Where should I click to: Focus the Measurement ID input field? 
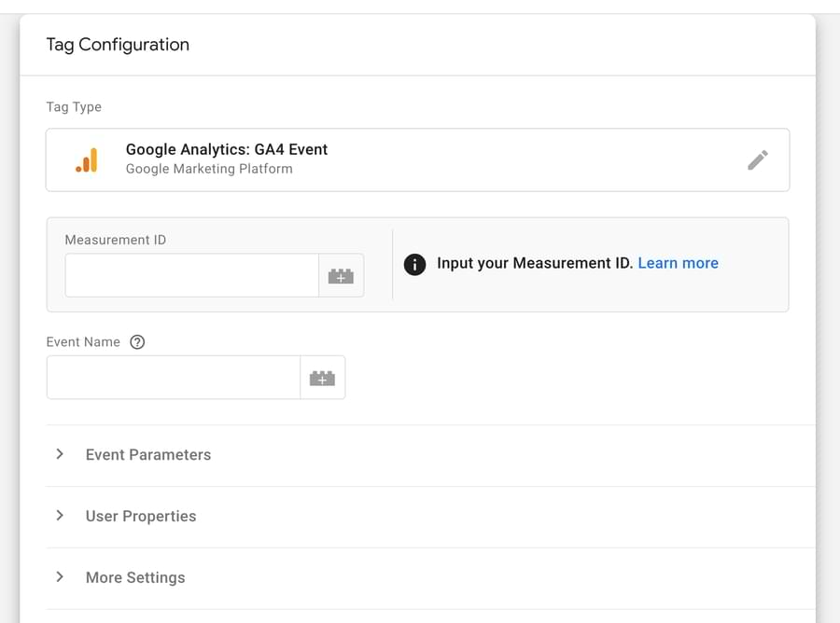192,276
